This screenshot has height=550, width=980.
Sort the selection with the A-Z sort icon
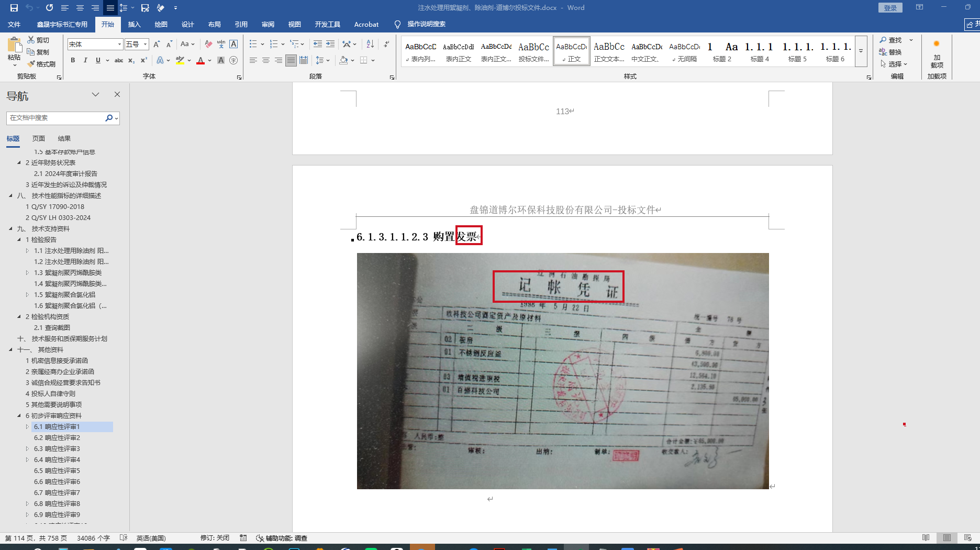coord(370,44)
